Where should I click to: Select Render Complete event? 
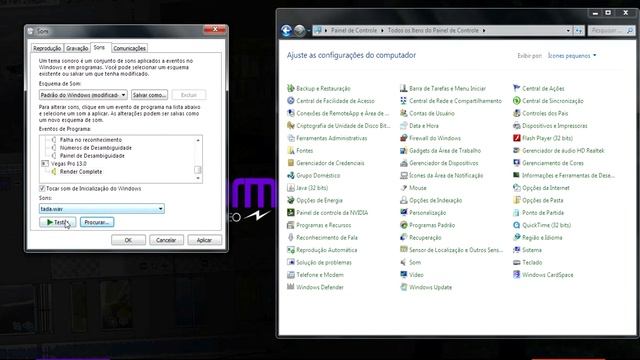[81, 172]
